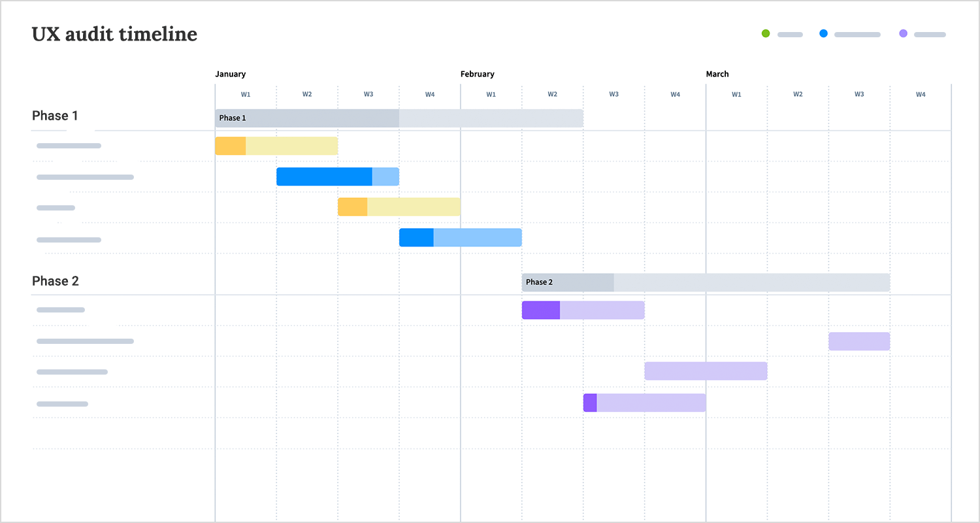Click the green legend dot

[x=766, y=33]
